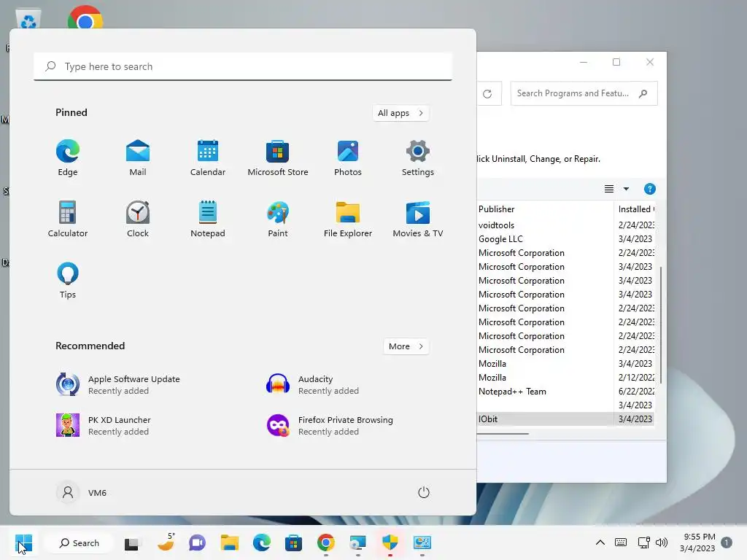The image size is (747, 560).
Task: Open the Movies & TV app
Action: pyautogui.click(x=418, y=219)
